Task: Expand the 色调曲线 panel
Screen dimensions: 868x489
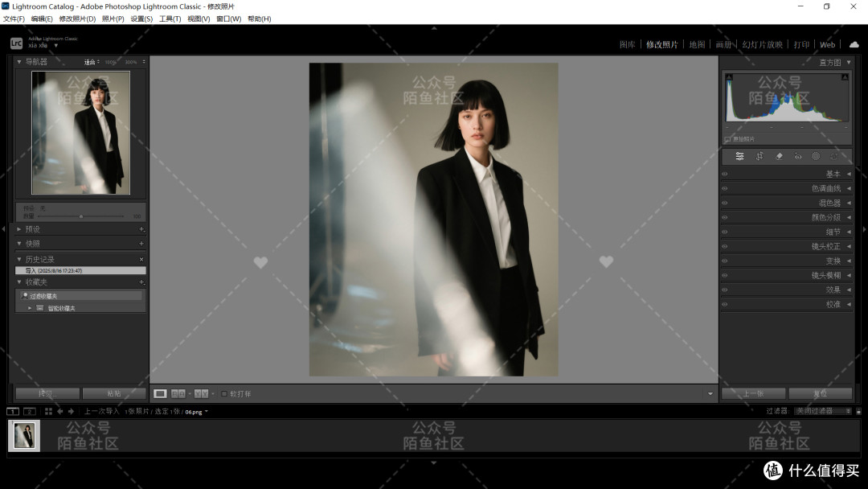Action: pos(849,188)
